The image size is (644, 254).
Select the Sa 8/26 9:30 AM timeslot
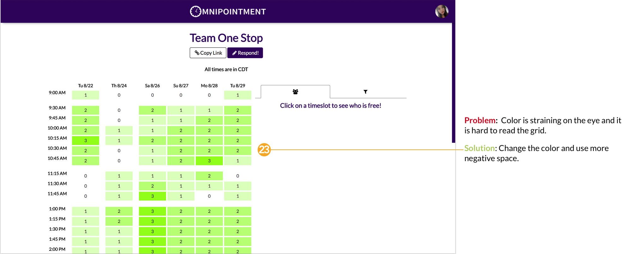pos(152,110)
